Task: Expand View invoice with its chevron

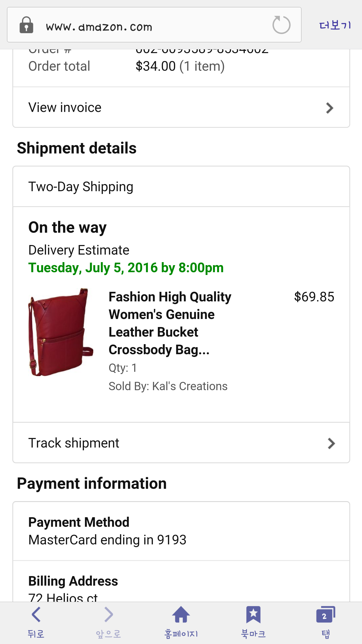Action: click(x=330, y=108)
